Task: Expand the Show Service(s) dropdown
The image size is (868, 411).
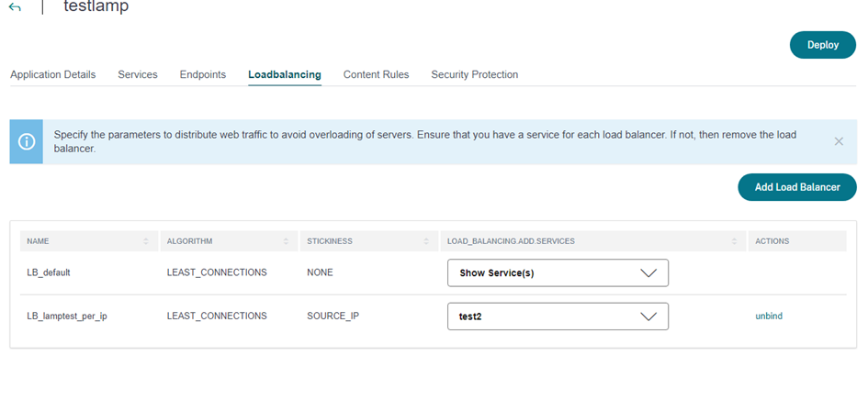Action: [x=558, y=272]
